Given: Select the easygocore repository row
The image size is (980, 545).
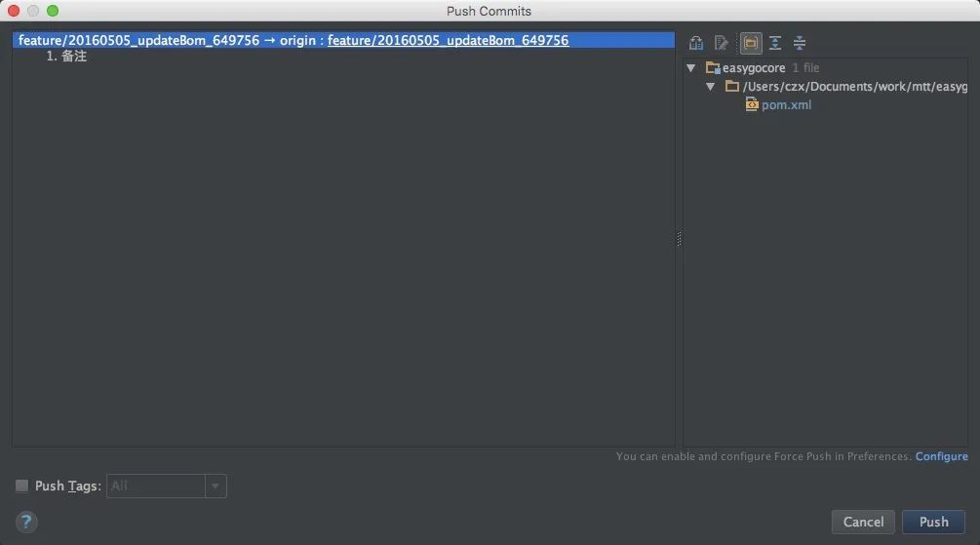Looking at the screenshot, I should click(x=825, y=67).
